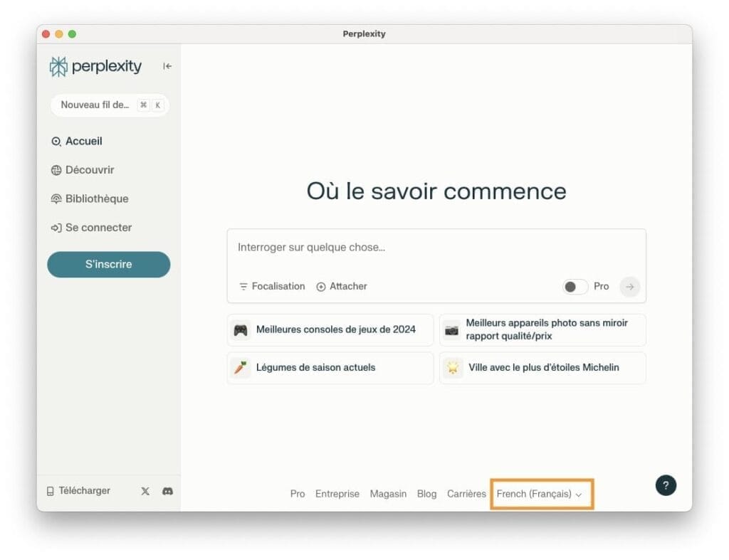
Task: Open the Discord icon in the sidebar footer
Action: (x=166, y=491)
